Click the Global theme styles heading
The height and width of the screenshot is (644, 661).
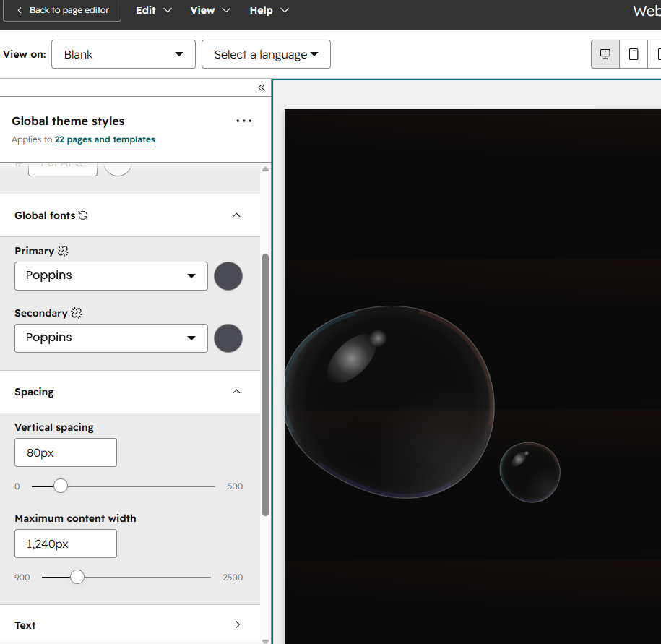(x=68, y=121)
